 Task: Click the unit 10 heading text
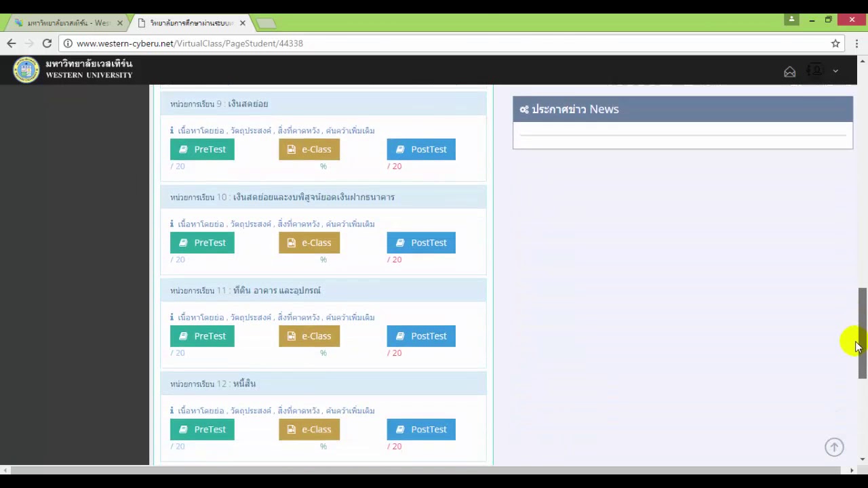point(282,197)
